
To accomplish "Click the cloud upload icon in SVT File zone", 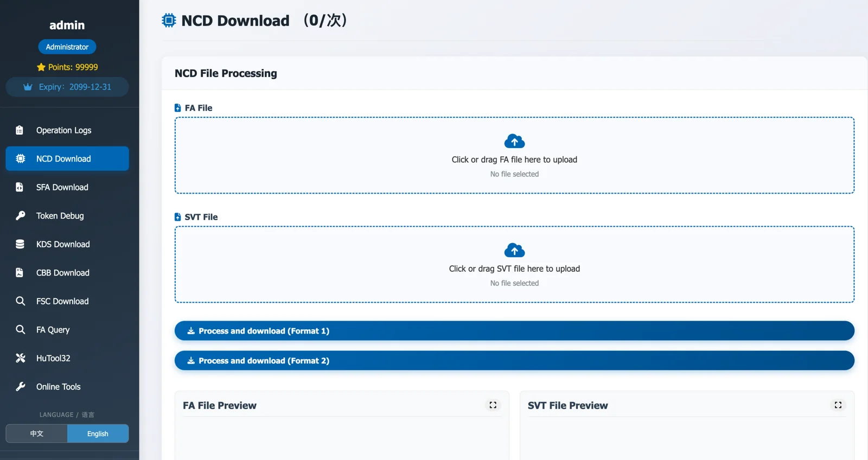I will tap(514, 251).
